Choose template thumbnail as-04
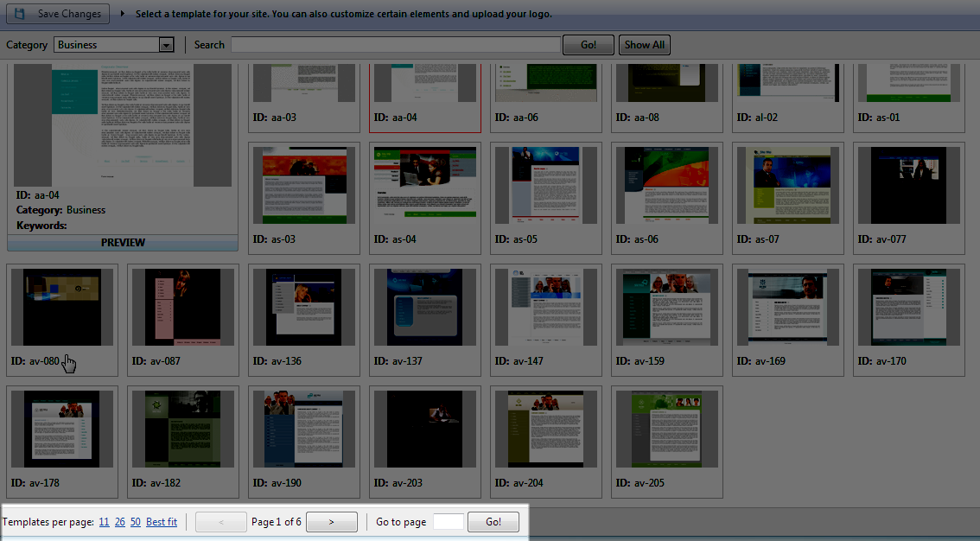 [x=424, y=185]
